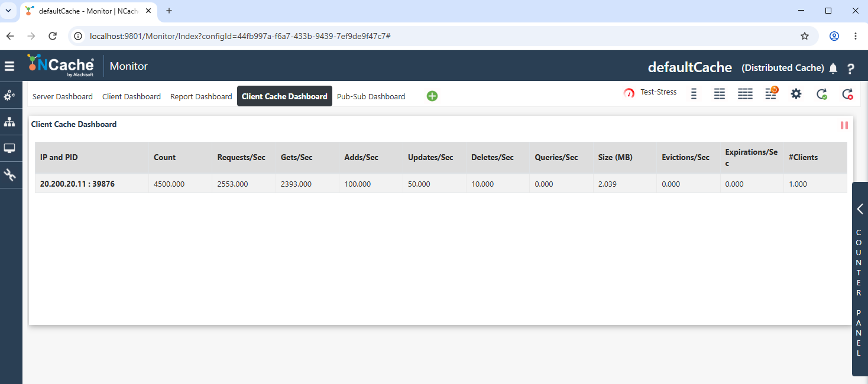868x384 pixels.
Task: Click the Expirations/Sec column header
Action: pyautogui.click(x=752, y=157)
